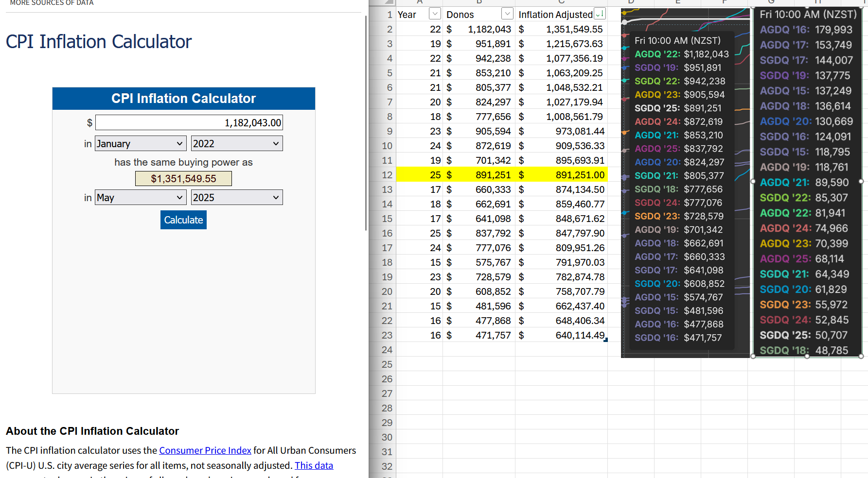Open the May target month dropdown
This screenshot has width=868, height=478.
141,197
